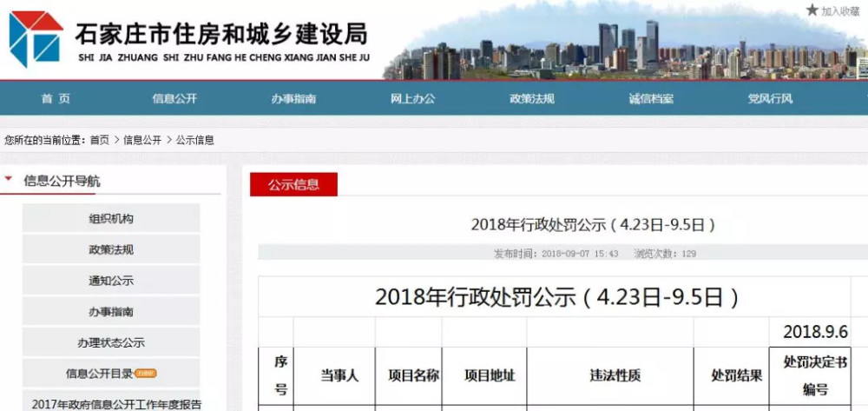
Task: Click the 发布时间 2018-09-07 15:43 text
Action: click(556, 254)
